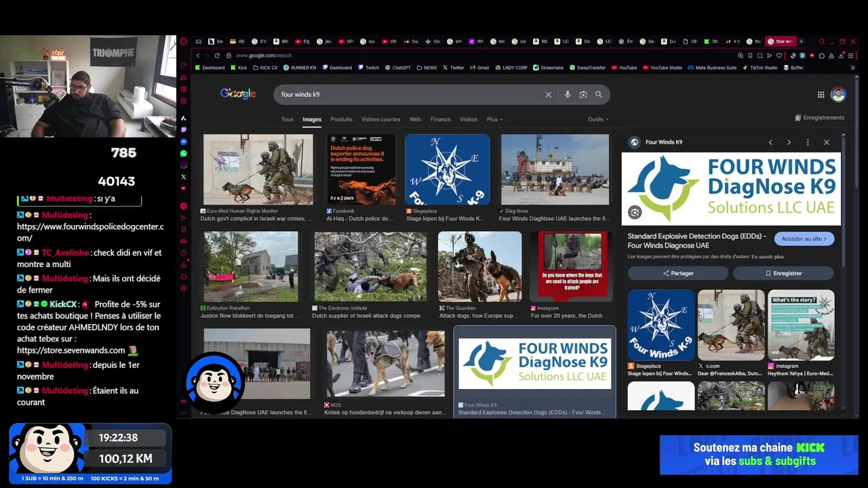Open the Google account avatar
868x488 pixels.
tap(838, 95)
